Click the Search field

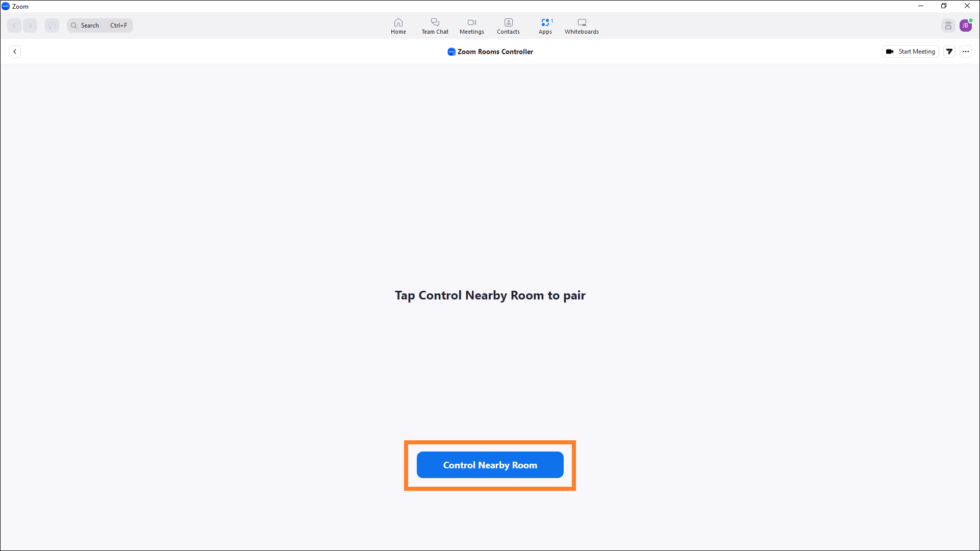pos(100,26)
